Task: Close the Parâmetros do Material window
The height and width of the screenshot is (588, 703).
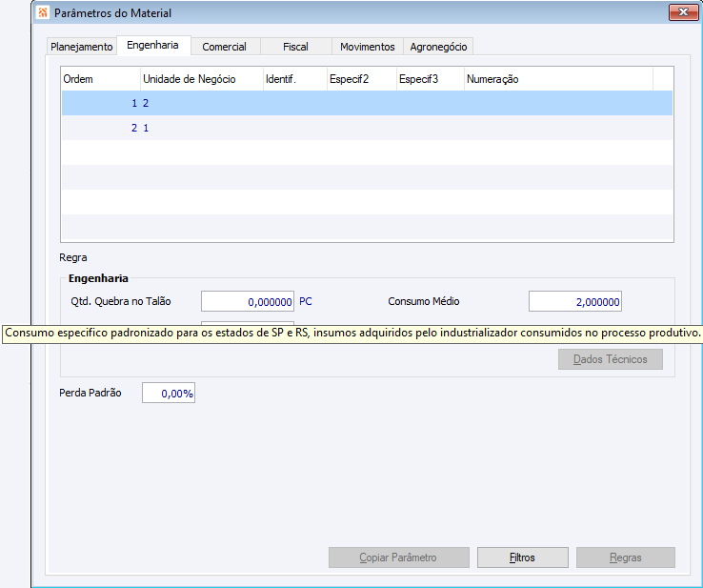Action: click(x=683, y=12)
